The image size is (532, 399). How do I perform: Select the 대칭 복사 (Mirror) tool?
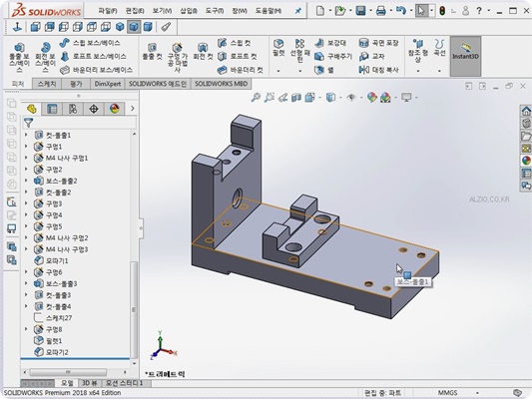378,70
